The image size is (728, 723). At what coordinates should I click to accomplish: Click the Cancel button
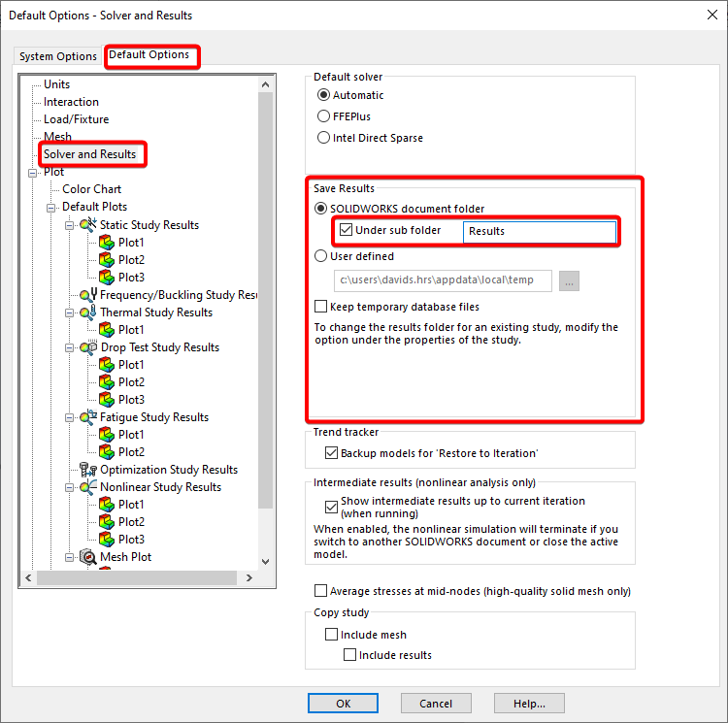tap(436, 704)
